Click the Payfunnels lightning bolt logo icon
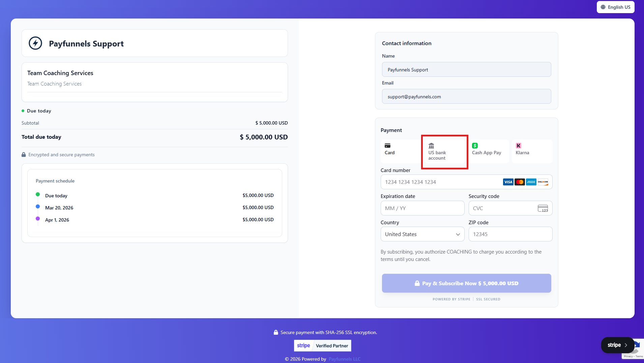Screen dimensions: 644x363 [35, 43]
